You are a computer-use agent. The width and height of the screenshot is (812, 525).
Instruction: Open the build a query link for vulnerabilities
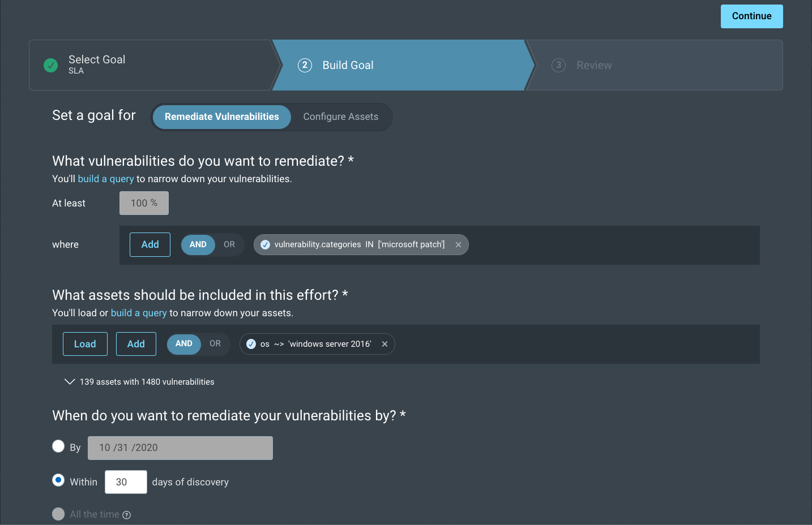click(106, 179)
